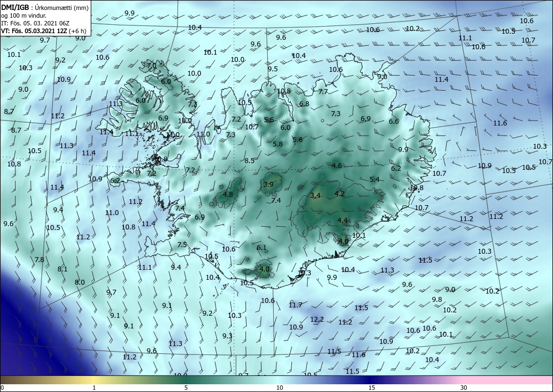The height and width of the screenshot is (392, 553).
Task: Click the map value "5.4"
Action: pos(374,180)
